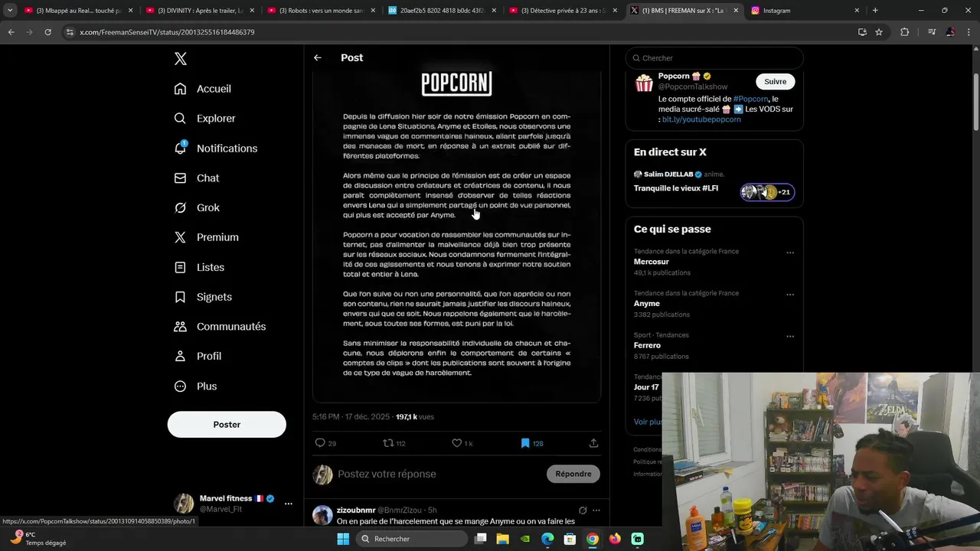Click the Voir plus trends link
Screen dimensions: 980x551
(648, 422)
